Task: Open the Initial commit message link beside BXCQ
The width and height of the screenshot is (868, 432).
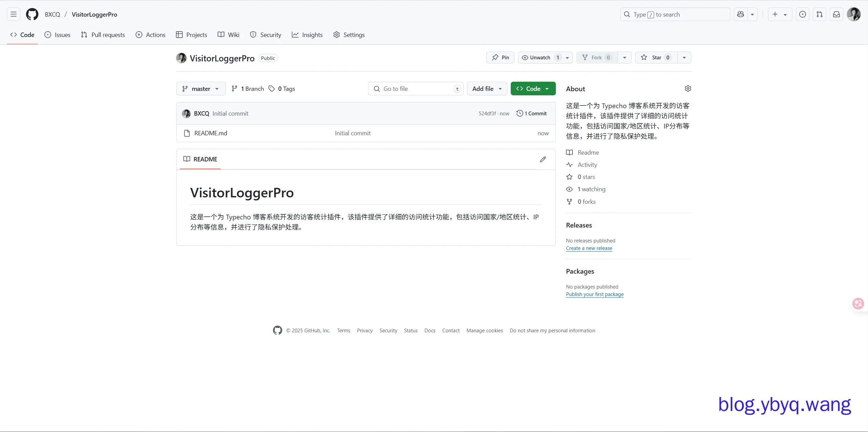Action: (x=230, y=113)
